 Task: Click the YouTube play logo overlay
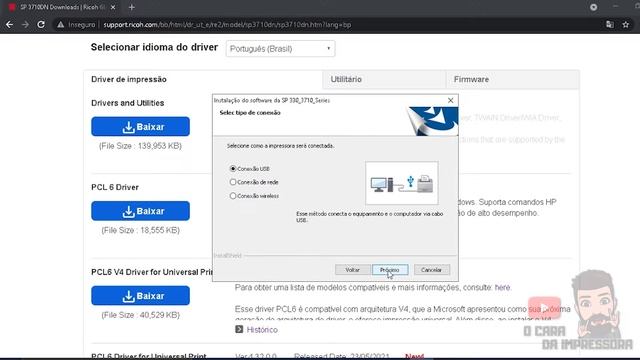click(x=544, y=308)
